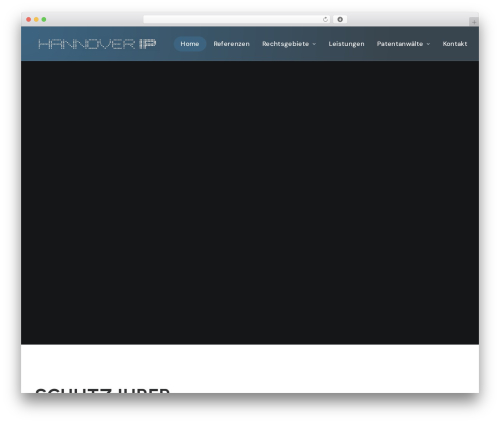Screen dimensions: 500x423
Task: Navigate to Leistungen
Action: coord(346,44)
